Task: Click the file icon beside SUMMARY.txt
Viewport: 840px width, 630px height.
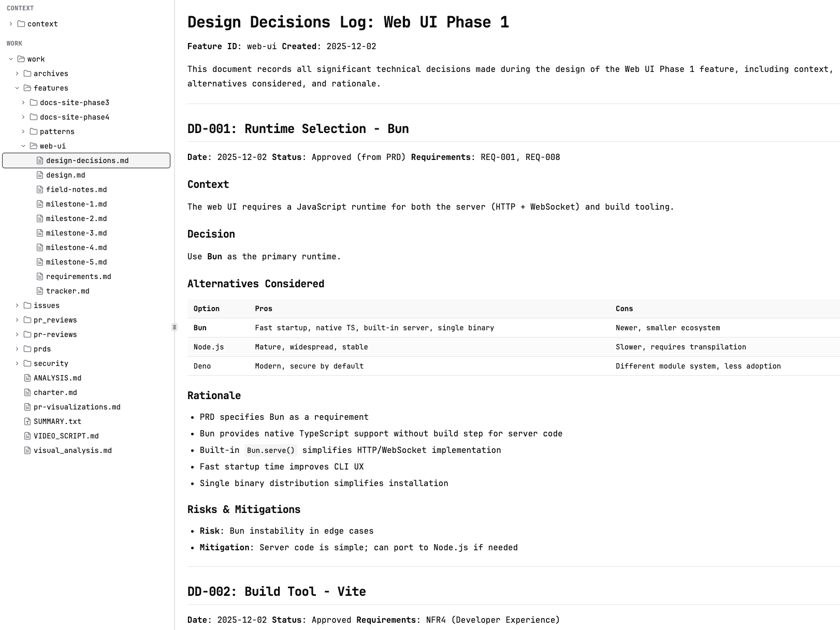Action: click(27, 421)
